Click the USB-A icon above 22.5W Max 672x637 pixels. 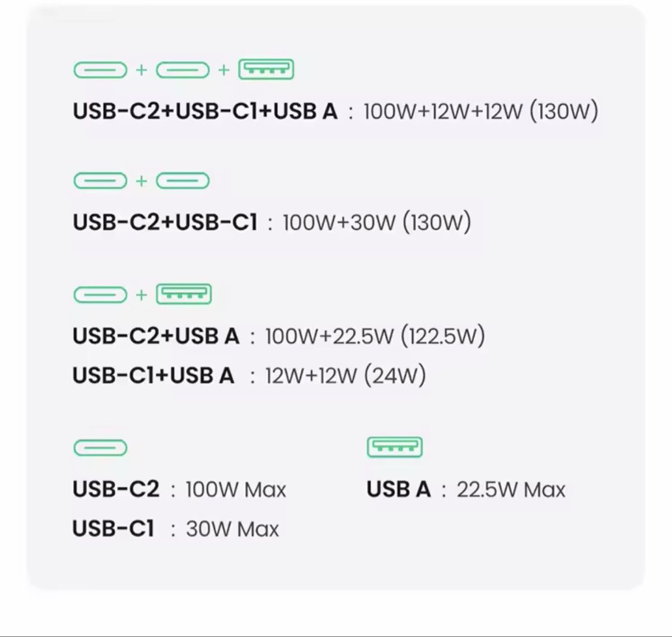394,448
